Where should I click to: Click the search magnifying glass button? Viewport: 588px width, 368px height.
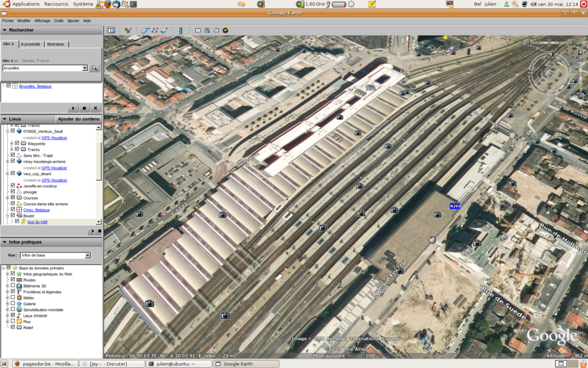94,68
